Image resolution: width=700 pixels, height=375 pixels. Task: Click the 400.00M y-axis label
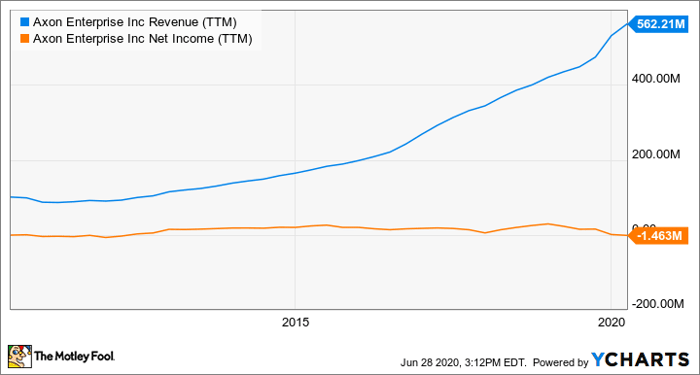655,79
